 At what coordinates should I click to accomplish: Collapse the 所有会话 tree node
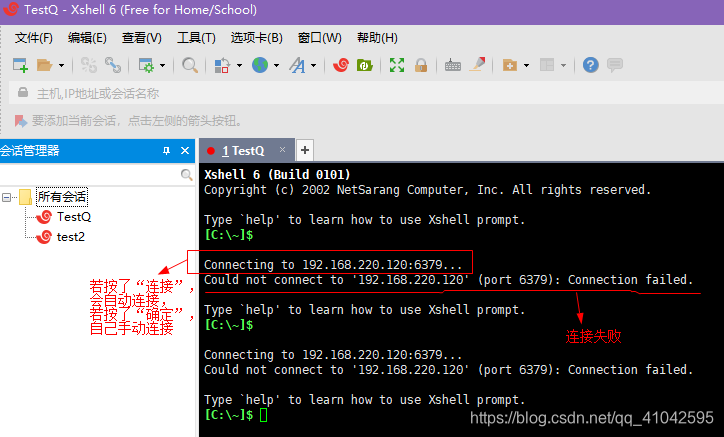point(6,198)
